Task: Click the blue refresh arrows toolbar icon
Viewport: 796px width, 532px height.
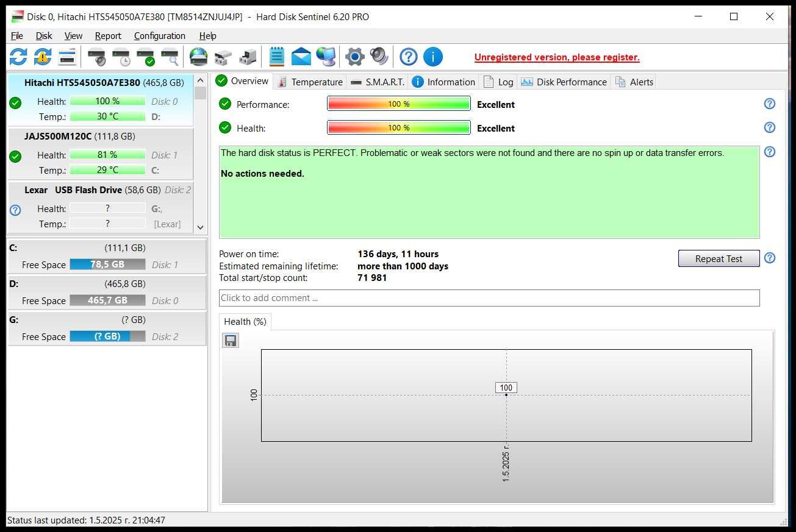Action: (x=18, y=57)
